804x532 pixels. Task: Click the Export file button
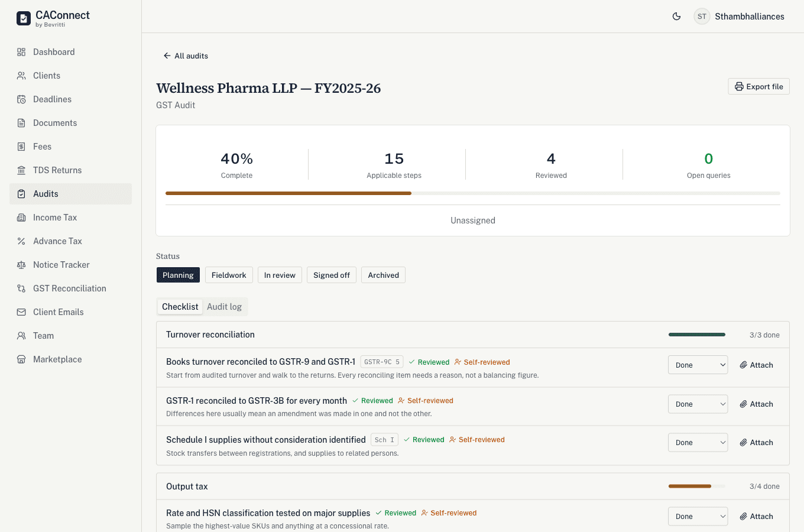pyautogui.click(x=759, y=86)
